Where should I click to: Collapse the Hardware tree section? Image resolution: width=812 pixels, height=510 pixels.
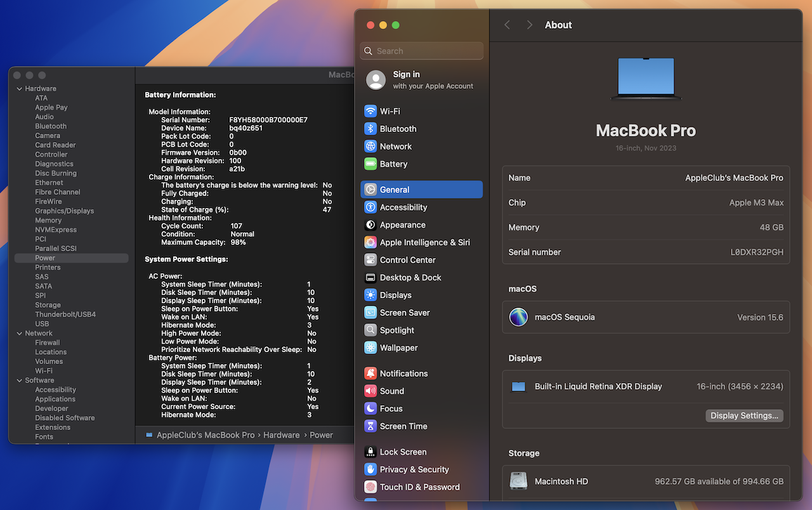click(19, 89)
